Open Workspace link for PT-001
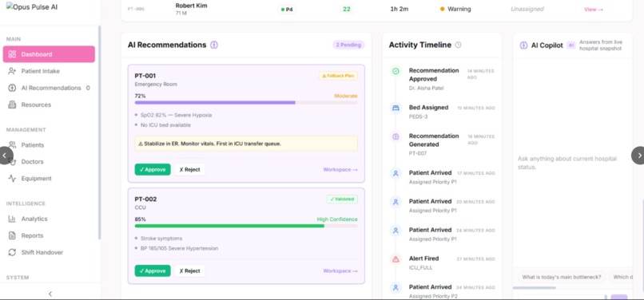Viewport: 644px width, 300px height. pyautogui.click(x=340, y=169)
